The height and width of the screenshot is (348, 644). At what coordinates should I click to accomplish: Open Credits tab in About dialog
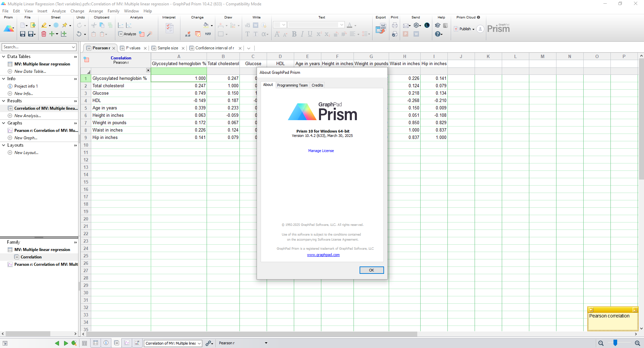[x=317, y=85]
